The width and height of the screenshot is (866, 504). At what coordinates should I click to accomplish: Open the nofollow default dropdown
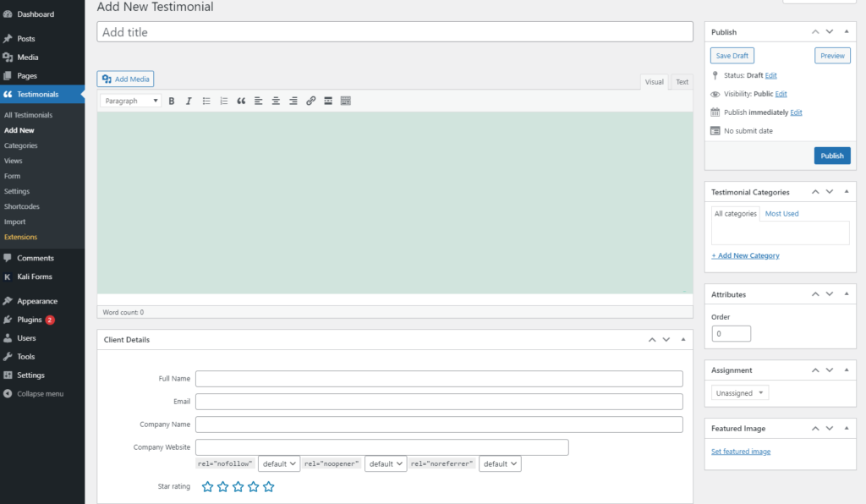(x=279, y=463)
